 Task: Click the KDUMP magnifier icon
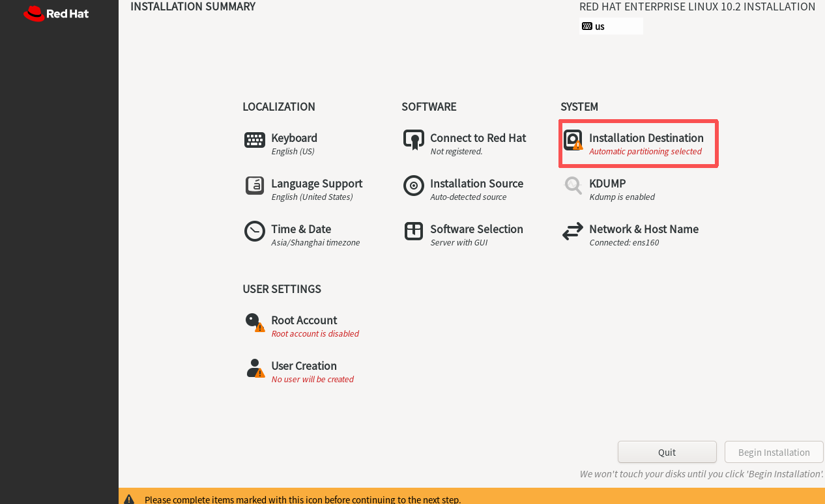pos(573,186)
